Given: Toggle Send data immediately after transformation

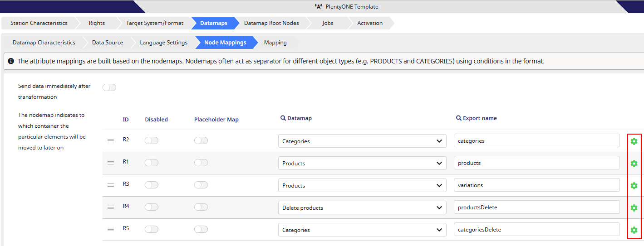Looking at the screenshot, I should (109, 87).
